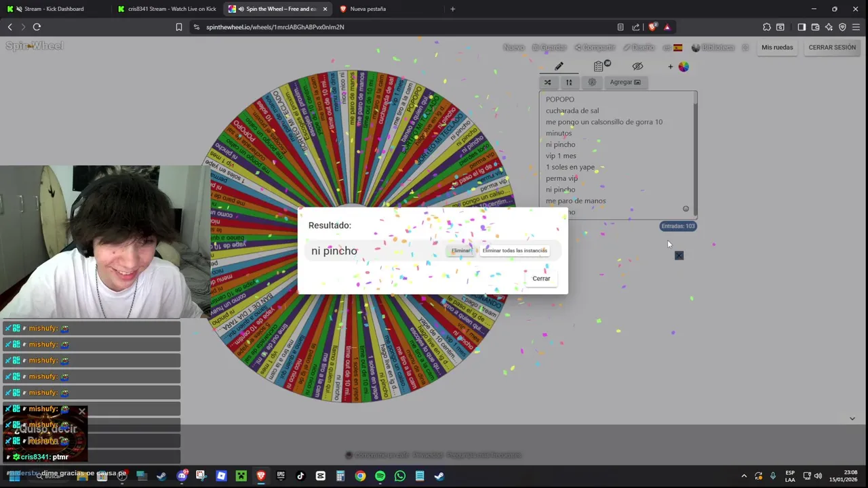Click Eliminar to remove the result
Image resolution: width=868 pixels, height=488 pixels.
coord(461,251)
